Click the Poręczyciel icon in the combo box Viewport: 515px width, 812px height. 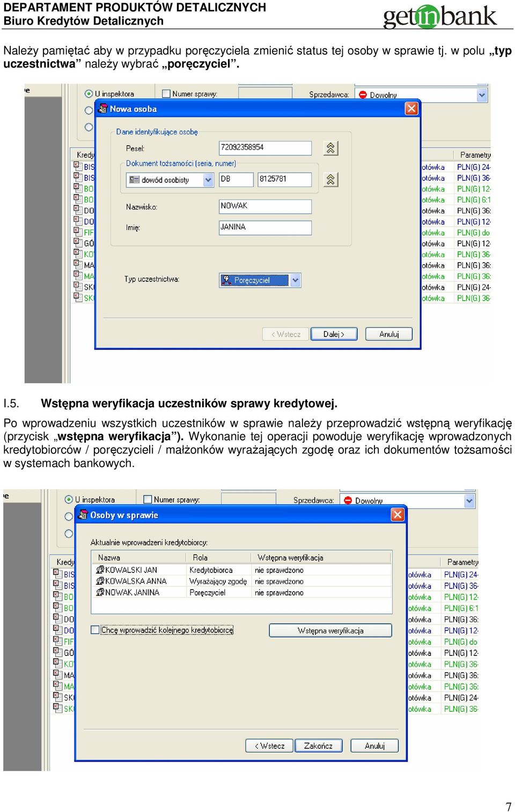(x=226, y=280)
